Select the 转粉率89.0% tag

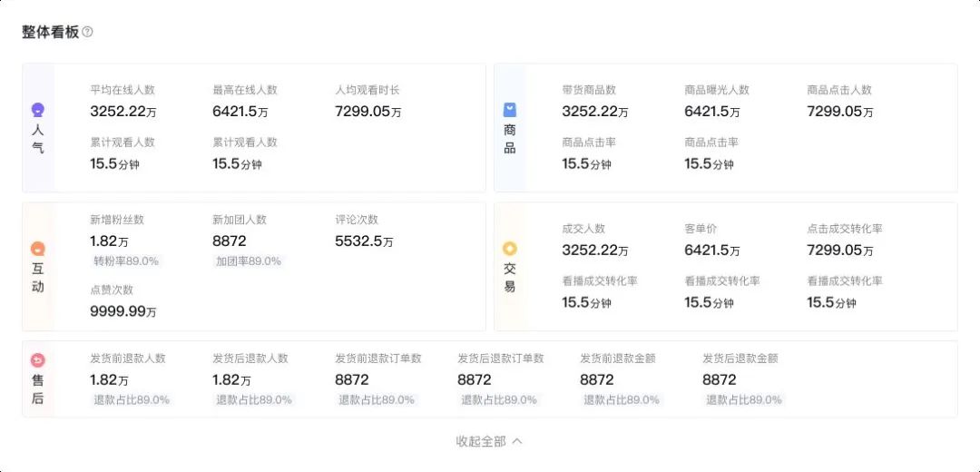(126, 261)
